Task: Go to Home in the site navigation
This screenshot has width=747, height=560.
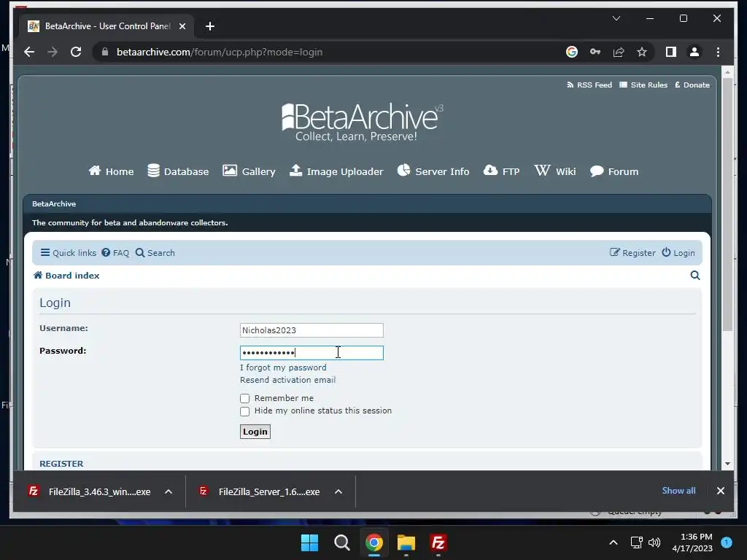Action: [111, 171]
